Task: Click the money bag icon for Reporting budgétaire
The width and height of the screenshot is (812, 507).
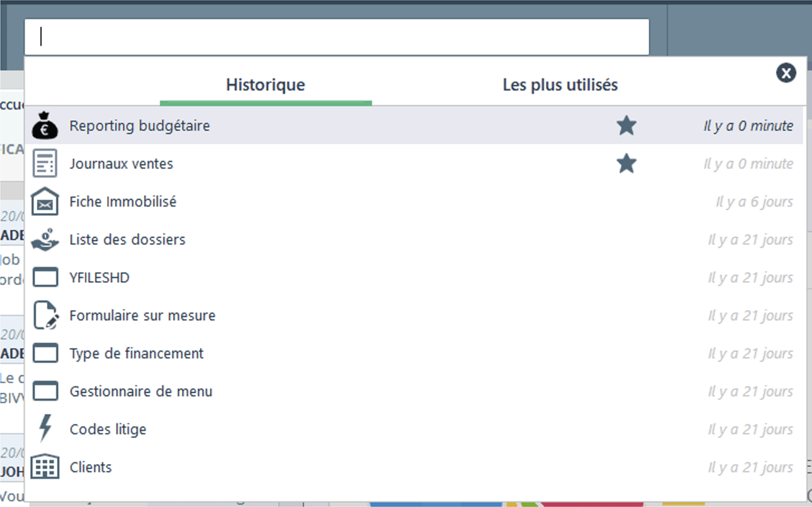Action: pos(45,125)
